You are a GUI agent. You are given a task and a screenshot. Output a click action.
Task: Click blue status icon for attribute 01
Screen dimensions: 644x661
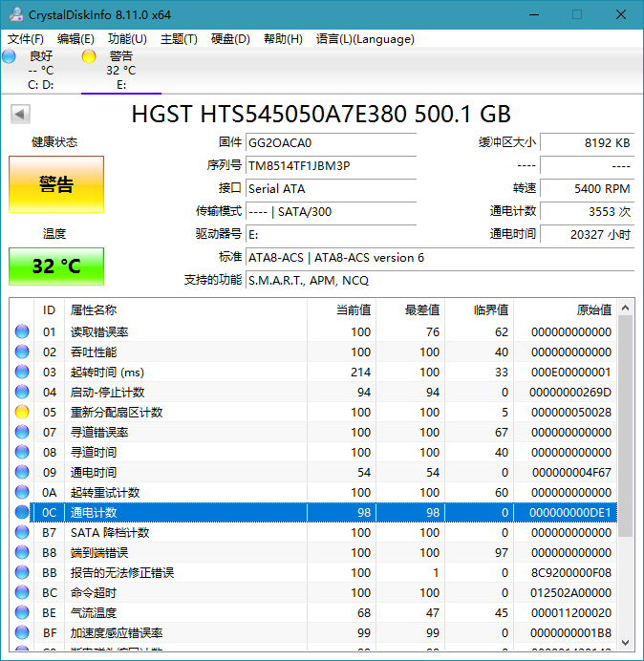pyautogui.click(x=22, y=332)
